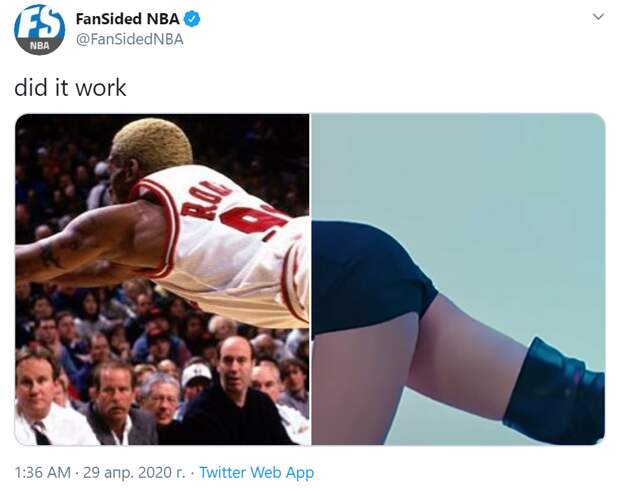The height and width of the screenshot is (491, 620).
Task: Click the bald spectator in black shirt
Action: tap(234, 391)
